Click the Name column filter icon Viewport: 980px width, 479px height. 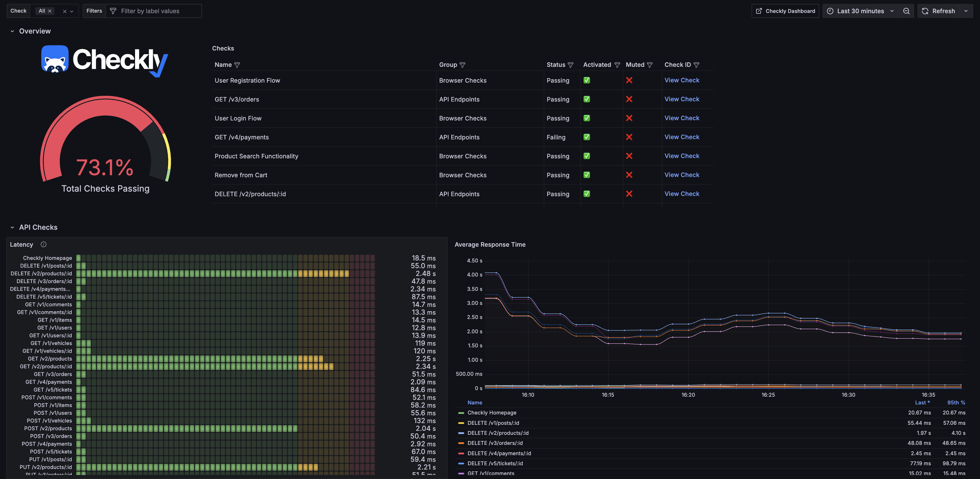(x=237, y=65)
